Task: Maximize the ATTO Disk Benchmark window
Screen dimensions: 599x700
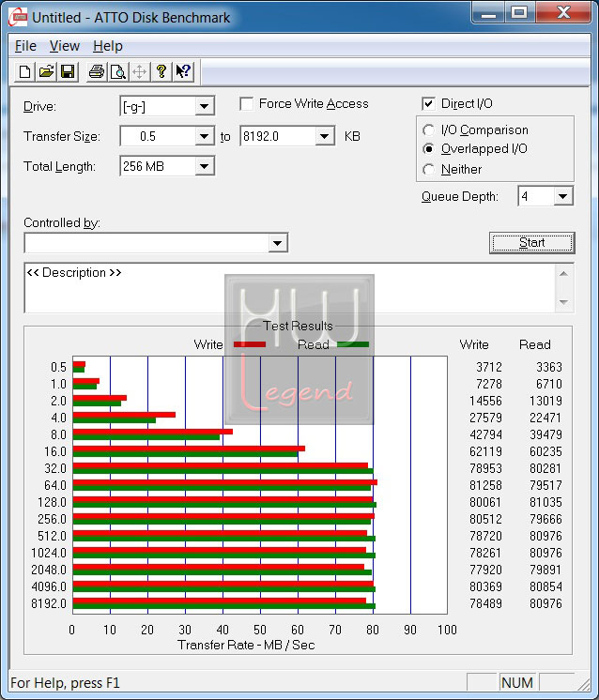Action: pyautogui.click(x=519, y=12)
